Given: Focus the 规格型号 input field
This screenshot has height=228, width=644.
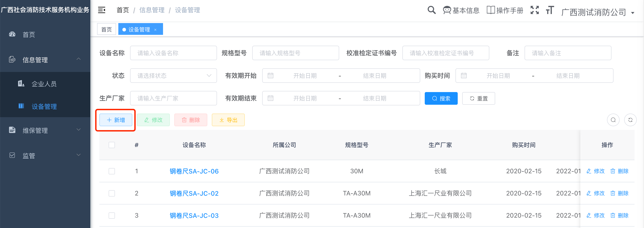Looking at the screenshot, I should [x=296, y=53].
